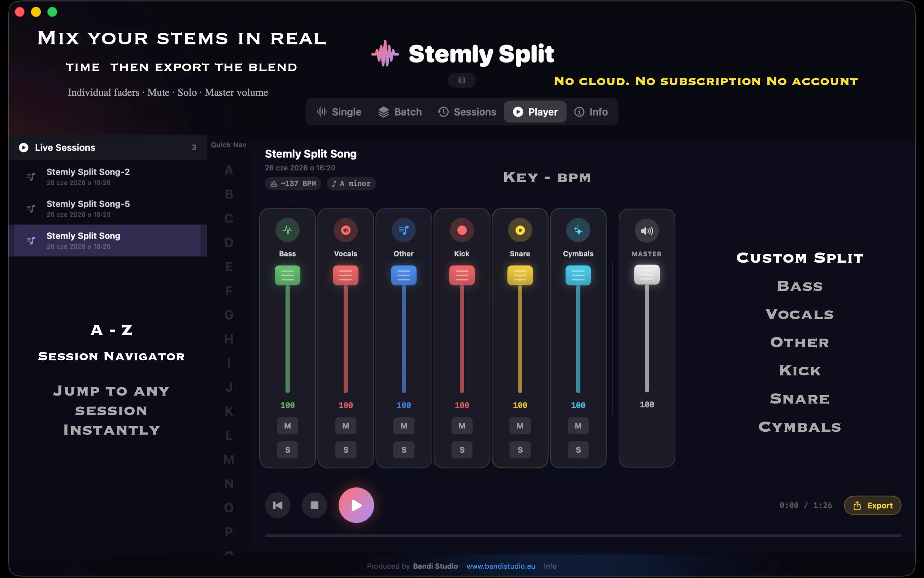The height and width of the screenshot is (578, 924).
Task: Switch to the Batch tab
Action: click(x=400, y=112)
